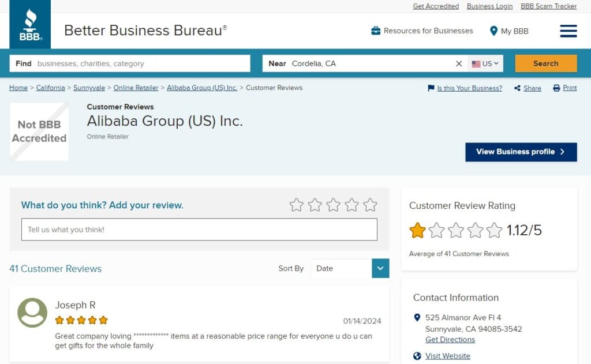The width and height of the screenshot is (591, 364).
Task: Open Resources for Businesses menu
Action: (x=428, y=31)
